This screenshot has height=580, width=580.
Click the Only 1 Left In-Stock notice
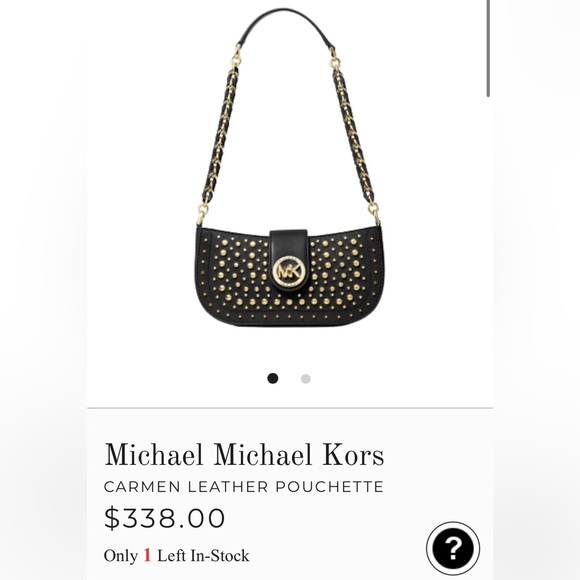[x=176, y=556]
